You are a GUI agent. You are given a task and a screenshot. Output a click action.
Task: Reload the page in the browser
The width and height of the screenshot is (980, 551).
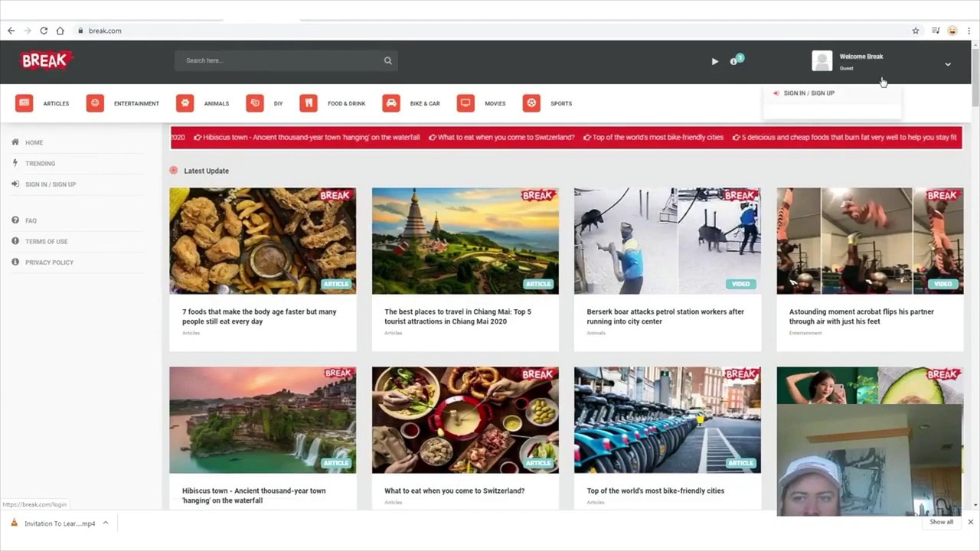tap(44, 31)
